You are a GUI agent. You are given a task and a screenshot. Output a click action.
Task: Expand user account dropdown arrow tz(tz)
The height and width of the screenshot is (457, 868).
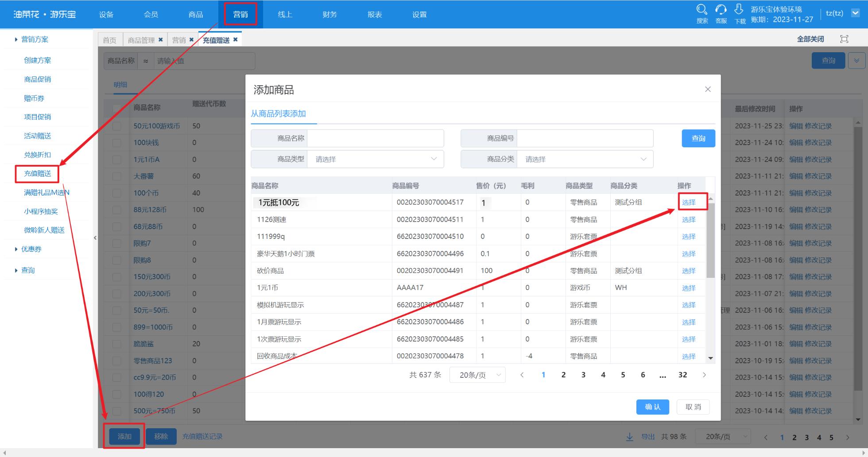856,13
